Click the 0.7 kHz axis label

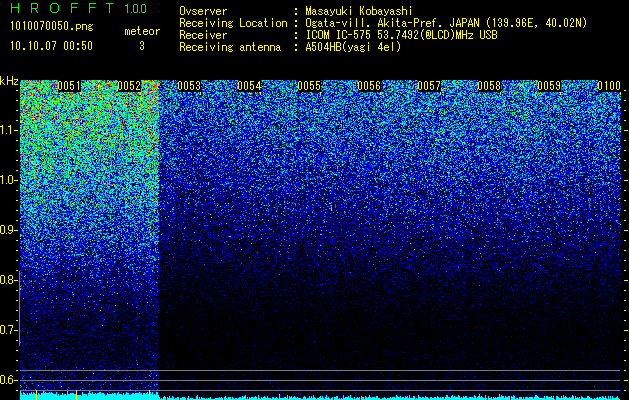pyautogui.click(x=8, y=330)
